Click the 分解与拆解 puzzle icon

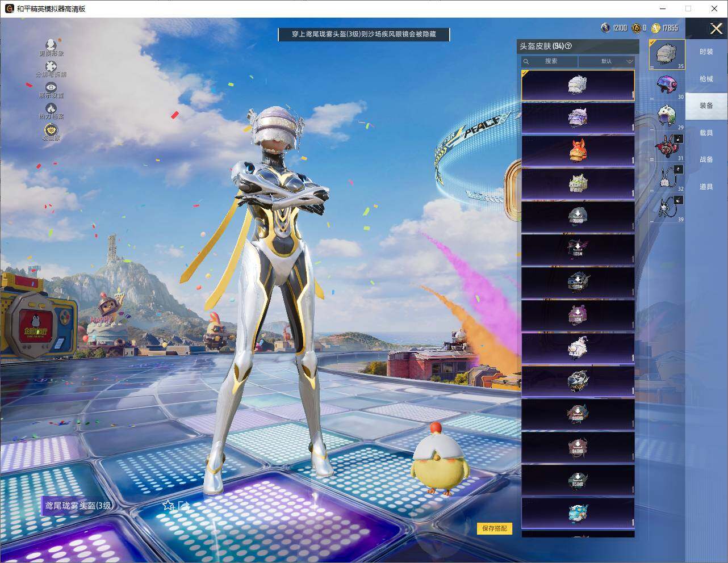(51, 66)
